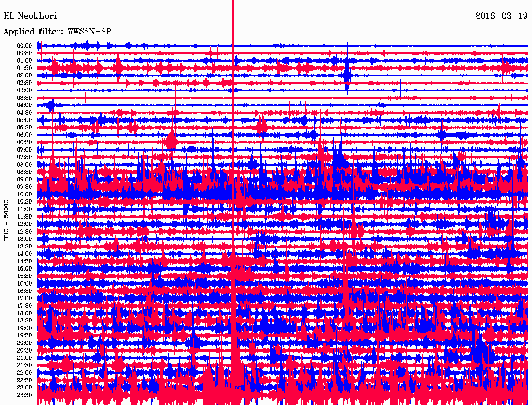Image resolution: width=532 pixels, height=405 pixels.
Task: Click the 'Applied filter: WWSSN-SP' text
Action: click(57, 32)
